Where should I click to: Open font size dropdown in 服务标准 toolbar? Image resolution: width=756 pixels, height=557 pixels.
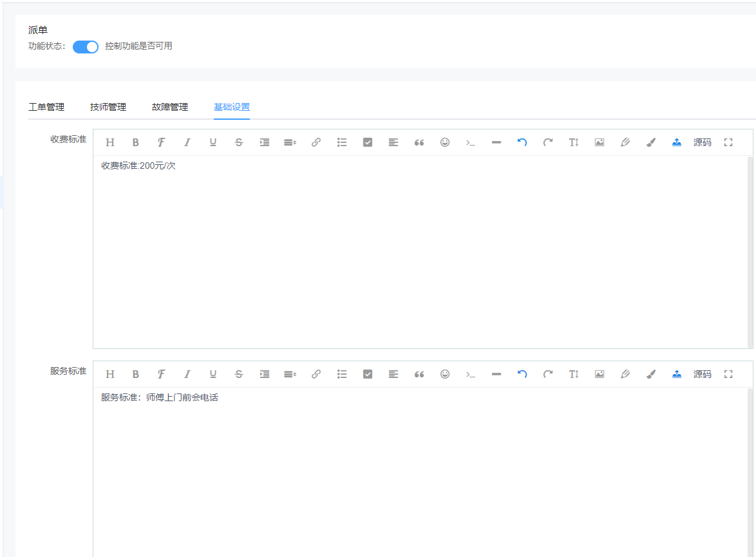[x=574, y=374]
